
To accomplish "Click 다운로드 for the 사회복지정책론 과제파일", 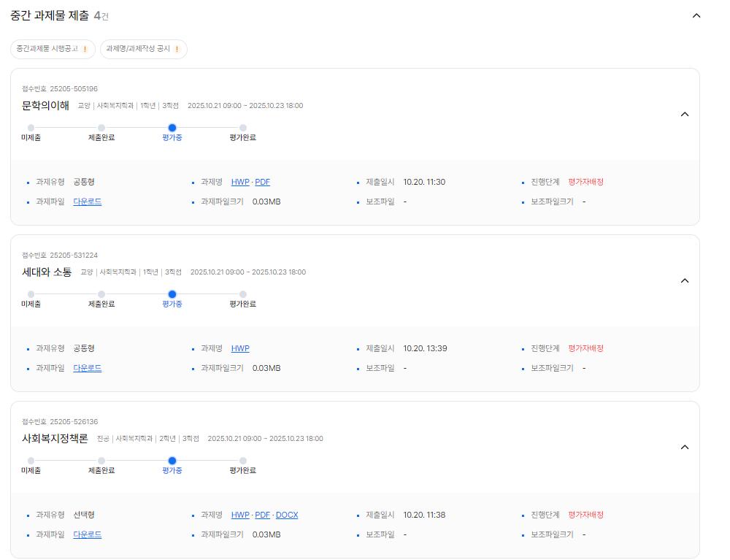I will [88, 534].
